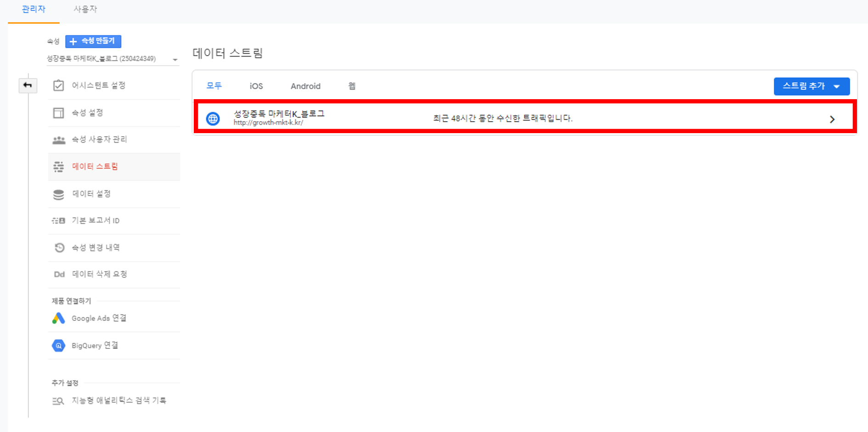Viewport: 868px width, 432px height.
Task: Open the property selector dropdown arrow
Action: point(175,60)
